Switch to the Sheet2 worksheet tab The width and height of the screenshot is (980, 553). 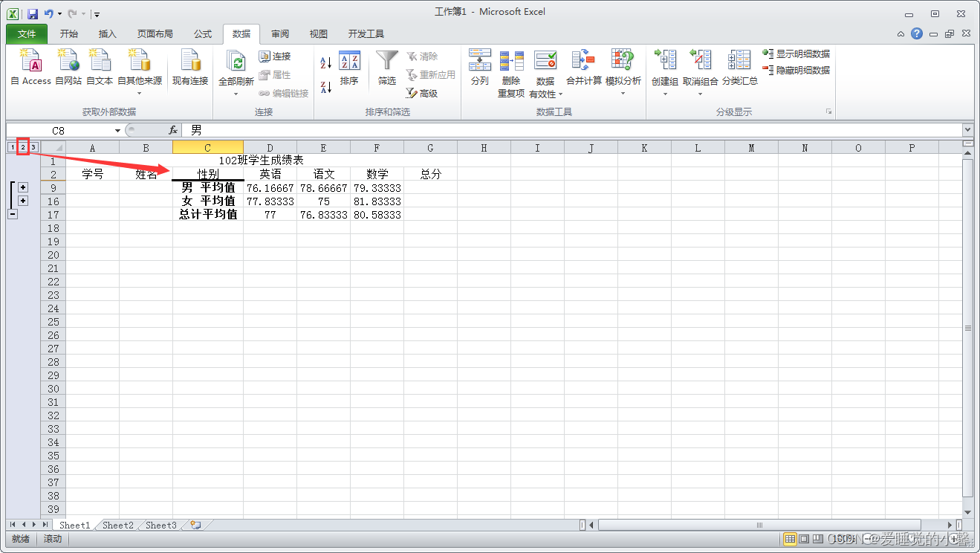118,525
